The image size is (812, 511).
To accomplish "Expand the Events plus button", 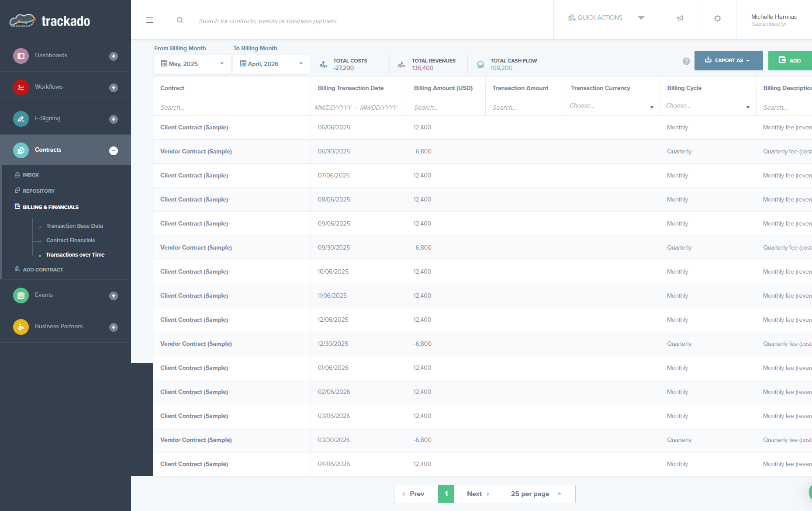I will [114, 295].
